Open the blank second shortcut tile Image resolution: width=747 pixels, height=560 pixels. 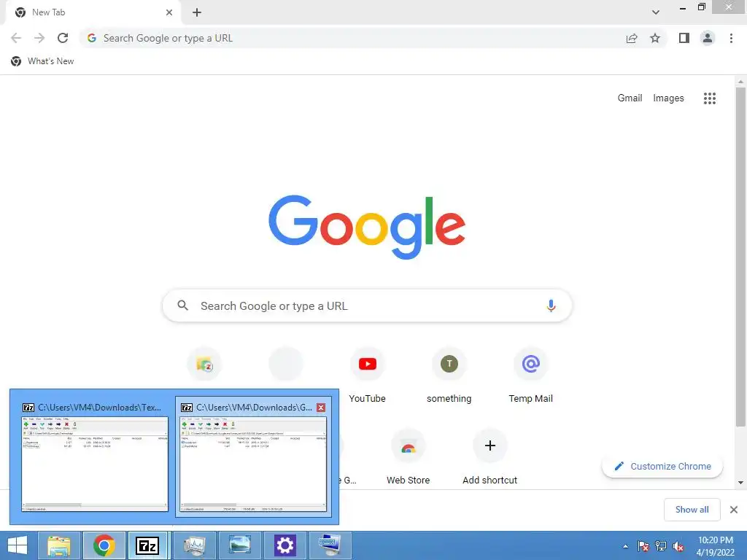click(286, 365)
